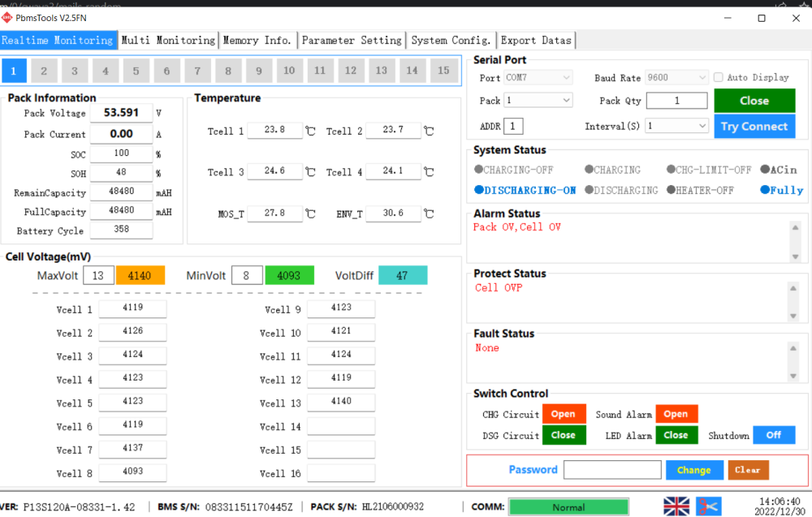Click the 'Cell OVP' protect text
The image size is (812, 517).
(499, 288)
